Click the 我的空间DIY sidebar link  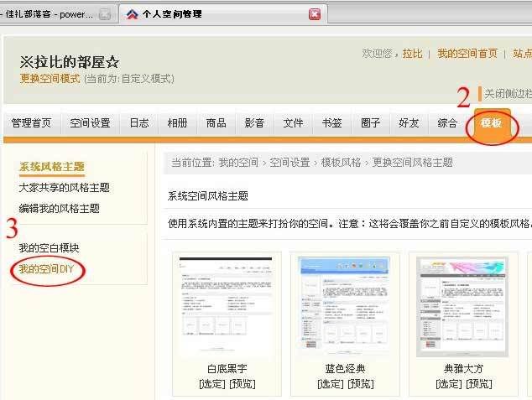click(x=47, y=269)
